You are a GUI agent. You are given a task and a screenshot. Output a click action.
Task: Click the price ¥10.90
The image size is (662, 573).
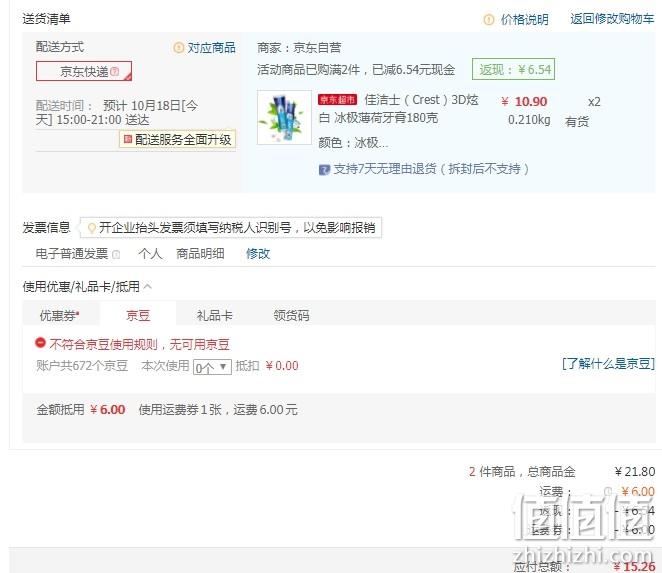[x=524, y=102]
